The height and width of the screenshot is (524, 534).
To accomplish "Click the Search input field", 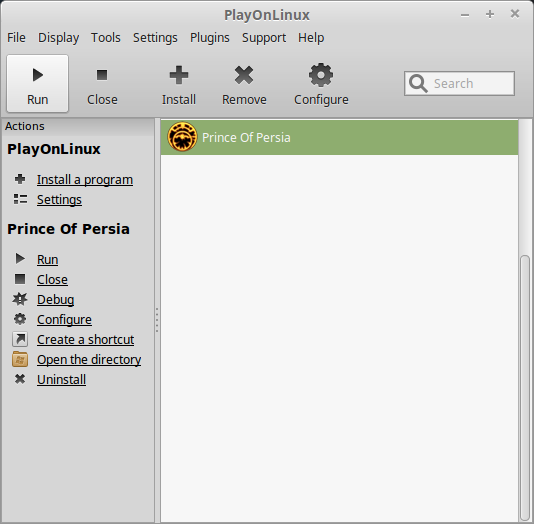I will pyautogui.click(x=459, y=83).
